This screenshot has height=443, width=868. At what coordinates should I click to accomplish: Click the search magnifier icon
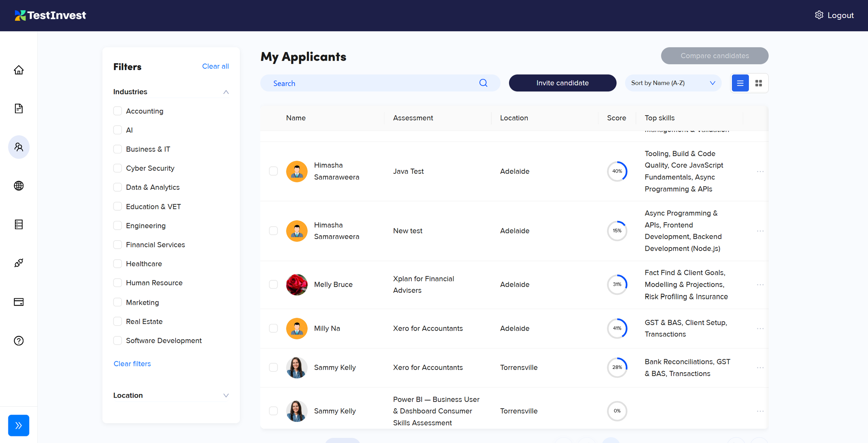[483, 83]
